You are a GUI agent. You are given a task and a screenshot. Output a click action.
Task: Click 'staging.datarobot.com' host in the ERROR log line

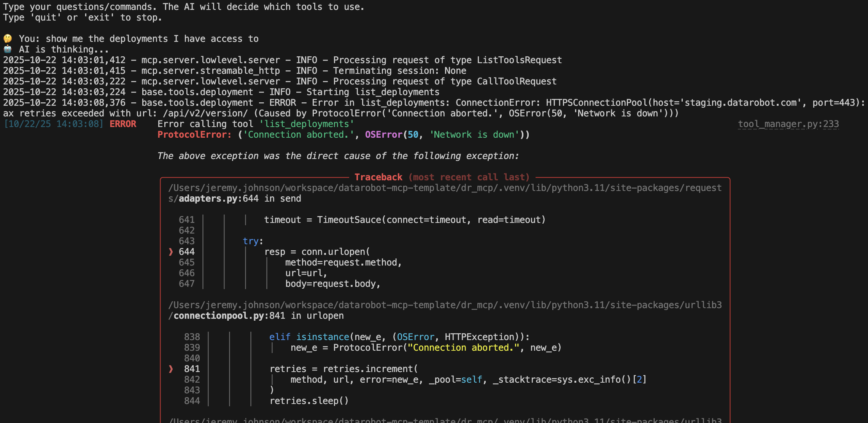741,103
